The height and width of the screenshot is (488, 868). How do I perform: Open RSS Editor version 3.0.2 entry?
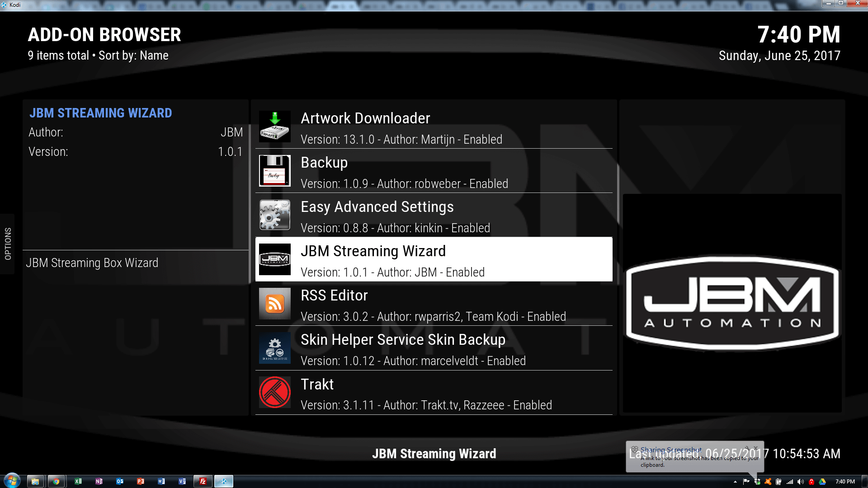(x=434, y=304)
